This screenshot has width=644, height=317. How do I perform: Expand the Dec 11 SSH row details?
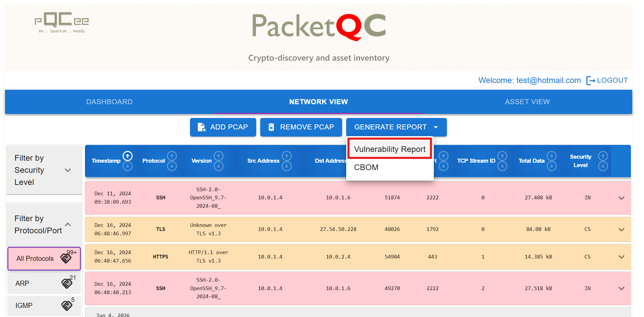click(x=622, y=198)
